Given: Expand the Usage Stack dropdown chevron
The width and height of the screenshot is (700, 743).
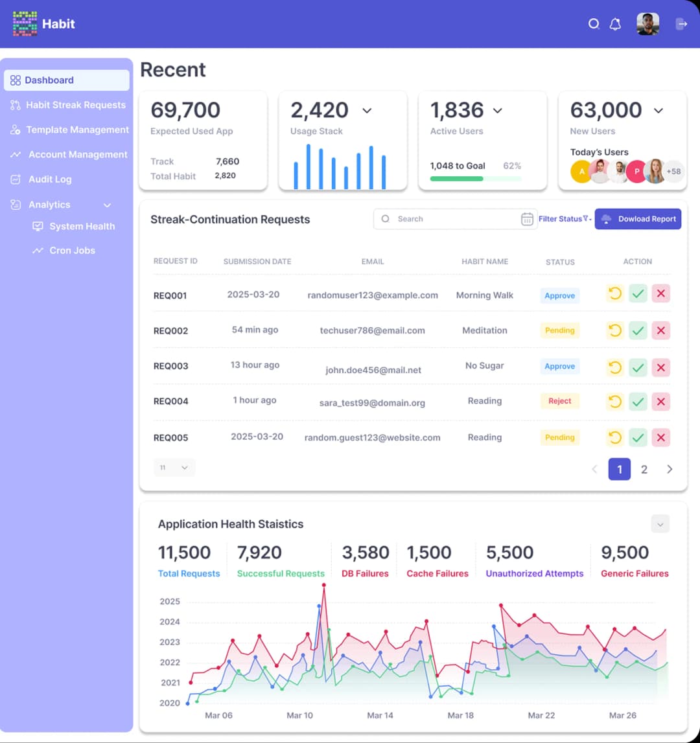Looking at the screenshot, I should coord(367,111).
